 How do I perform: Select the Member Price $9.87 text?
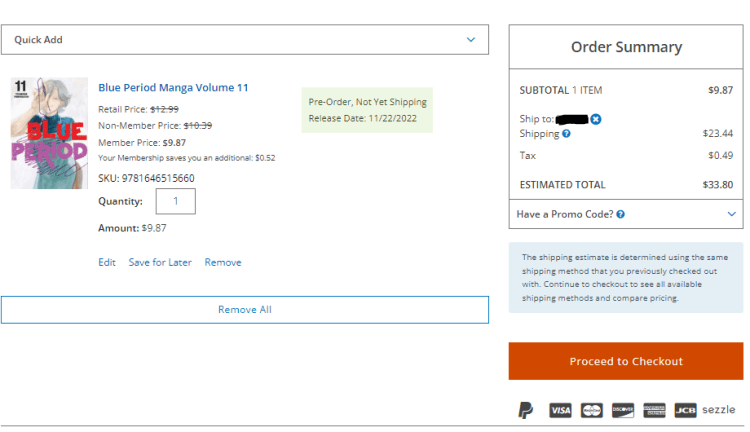142,143
